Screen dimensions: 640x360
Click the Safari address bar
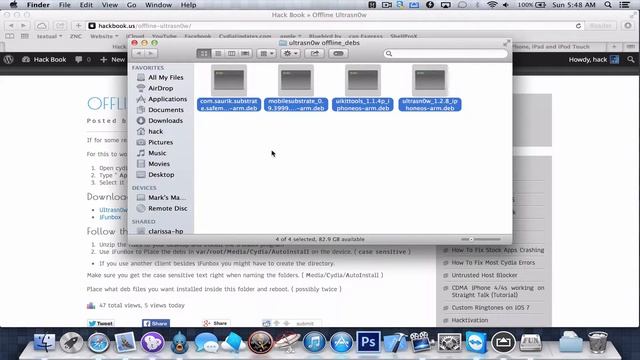[x=335, y=26]
